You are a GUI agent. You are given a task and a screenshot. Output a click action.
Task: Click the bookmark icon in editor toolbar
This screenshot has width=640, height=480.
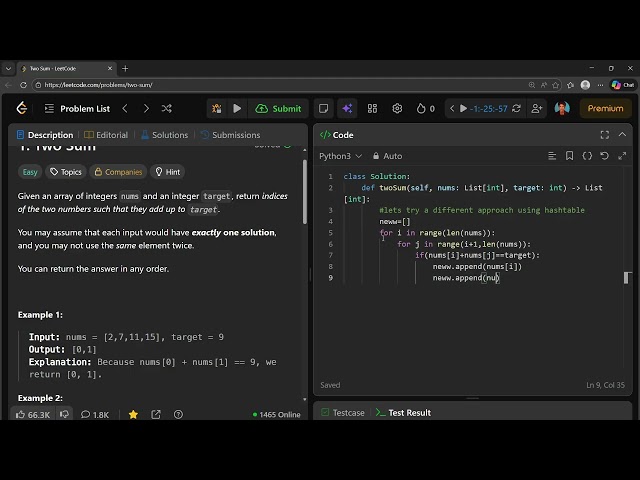[569, 156]
